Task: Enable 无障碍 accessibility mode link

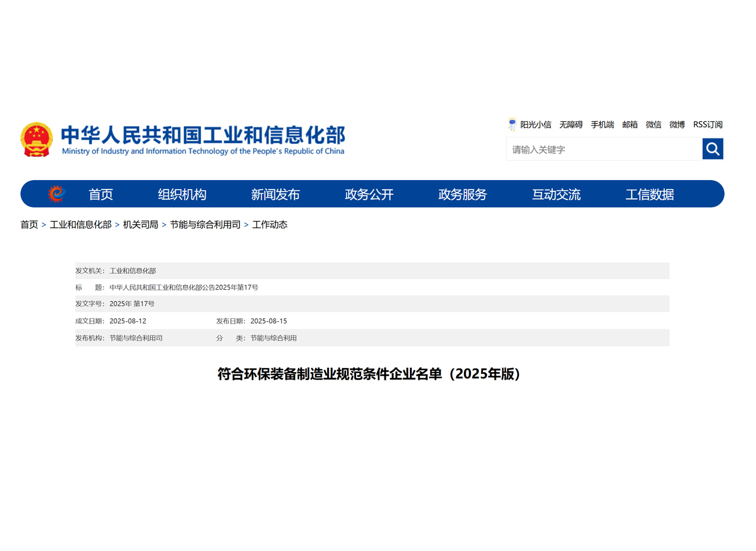Action: [x=571, y=124]
